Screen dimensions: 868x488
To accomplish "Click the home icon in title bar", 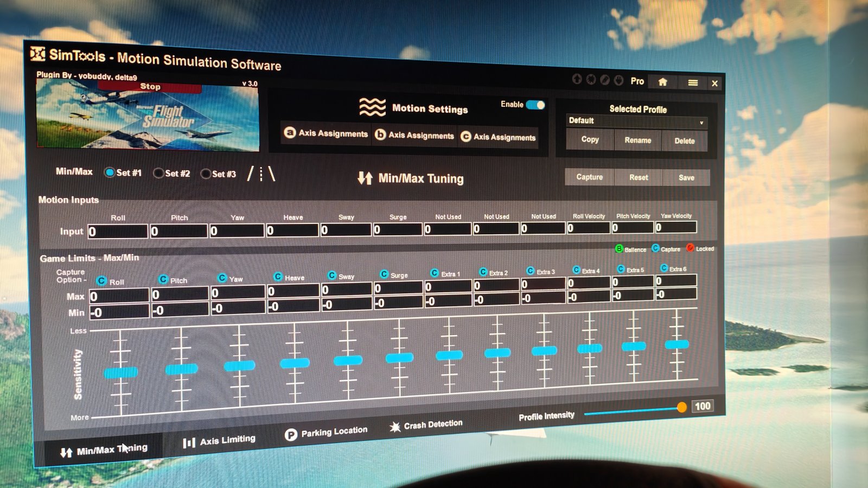I will point(662,82).
